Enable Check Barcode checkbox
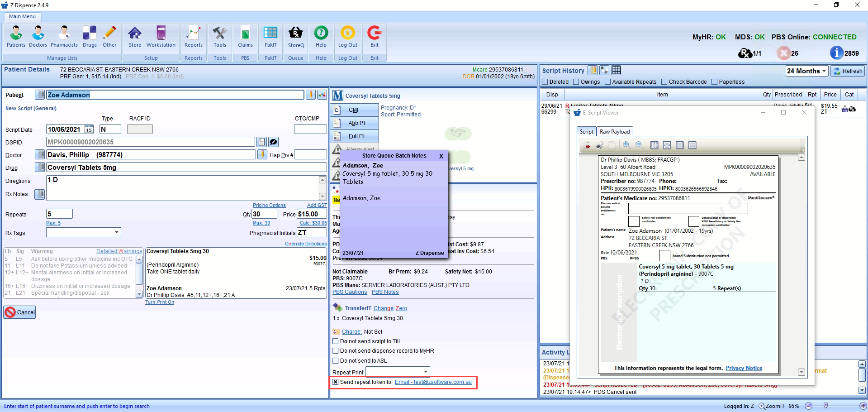Viewport: 868px width, 412px height. [664, 82]
